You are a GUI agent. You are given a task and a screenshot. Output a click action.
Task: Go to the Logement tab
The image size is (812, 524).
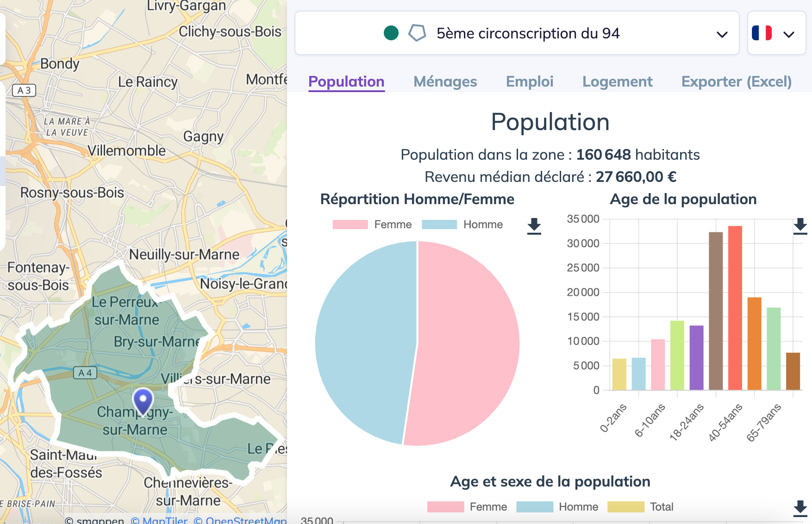(617, 81)
